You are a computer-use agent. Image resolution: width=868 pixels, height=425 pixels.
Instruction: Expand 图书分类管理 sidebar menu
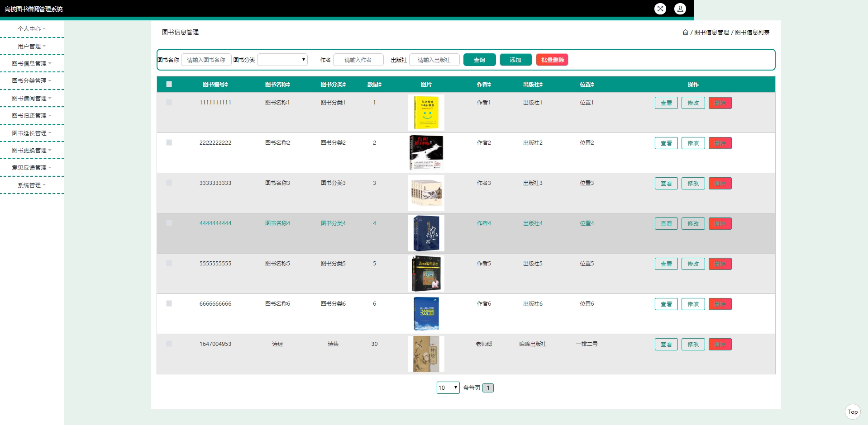tap(32, 81)
